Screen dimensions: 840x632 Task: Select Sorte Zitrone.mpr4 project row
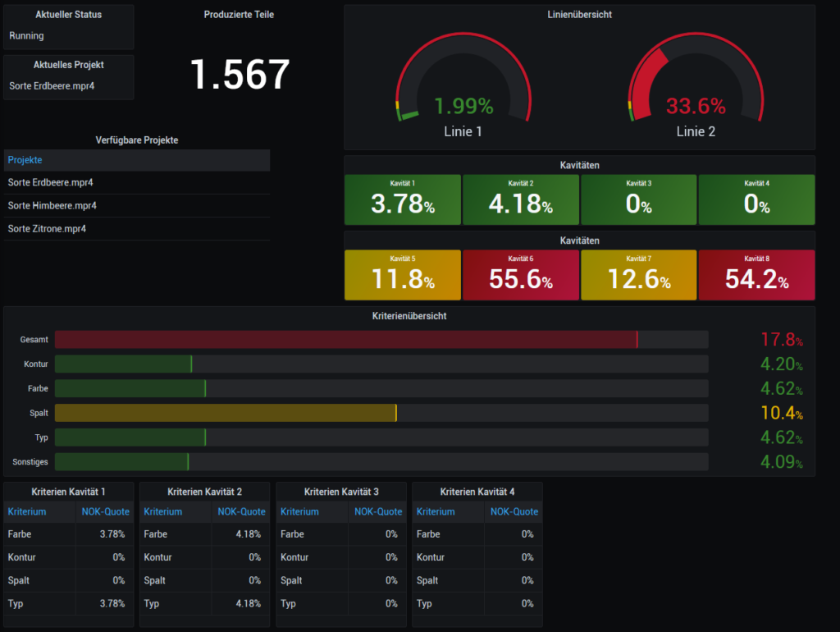click(137, 229)
